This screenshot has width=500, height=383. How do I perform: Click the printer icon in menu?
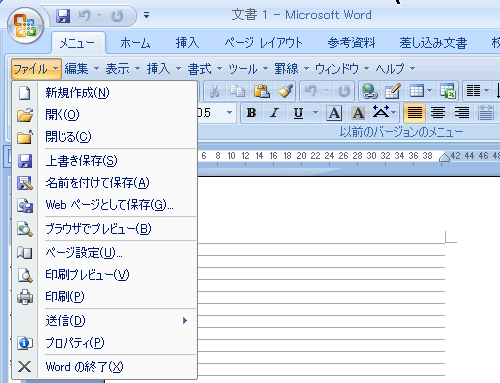pos(25,297)
